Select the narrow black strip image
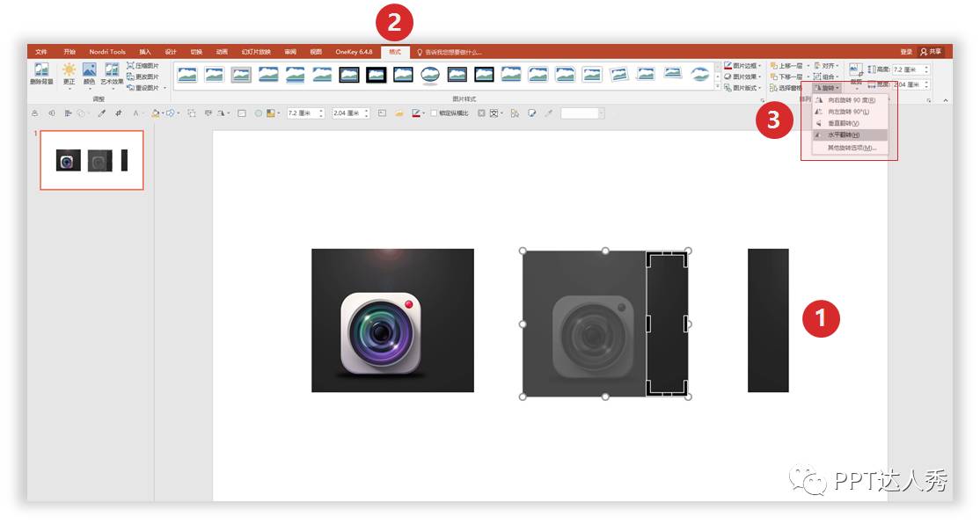This screenshot has height=524, width=980. 768,320
